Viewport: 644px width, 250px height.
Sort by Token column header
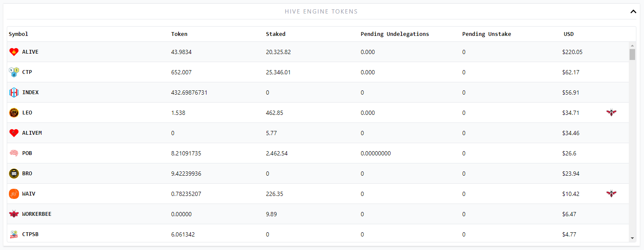pos(179,34)
